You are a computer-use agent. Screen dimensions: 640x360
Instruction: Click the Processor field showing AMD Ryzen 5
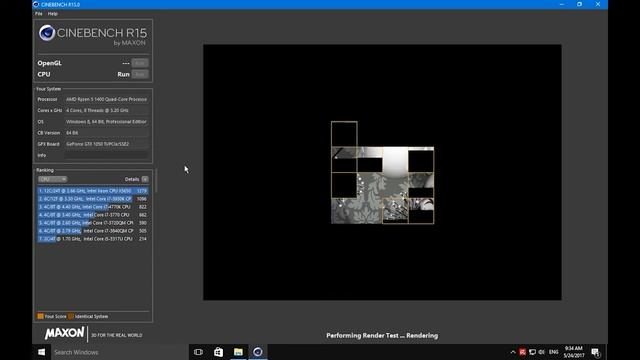tap(107, 99)
